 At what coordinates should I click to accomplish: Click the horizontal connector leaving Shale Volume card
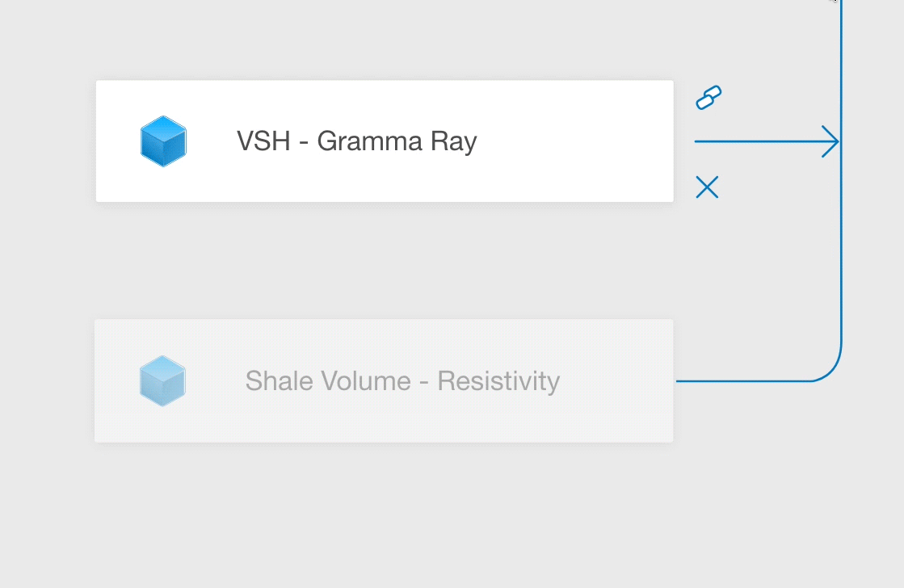pos(744,381)
